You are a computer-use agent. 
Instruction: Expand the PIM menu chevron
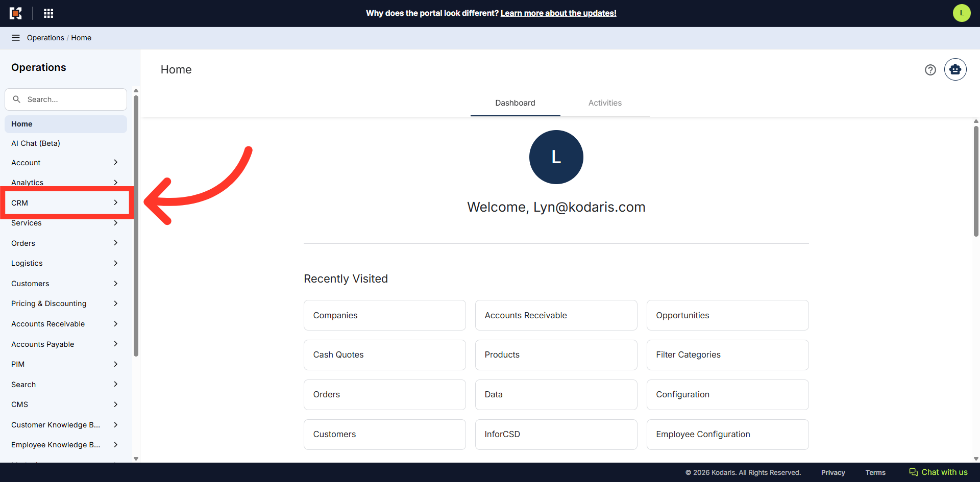116,364
